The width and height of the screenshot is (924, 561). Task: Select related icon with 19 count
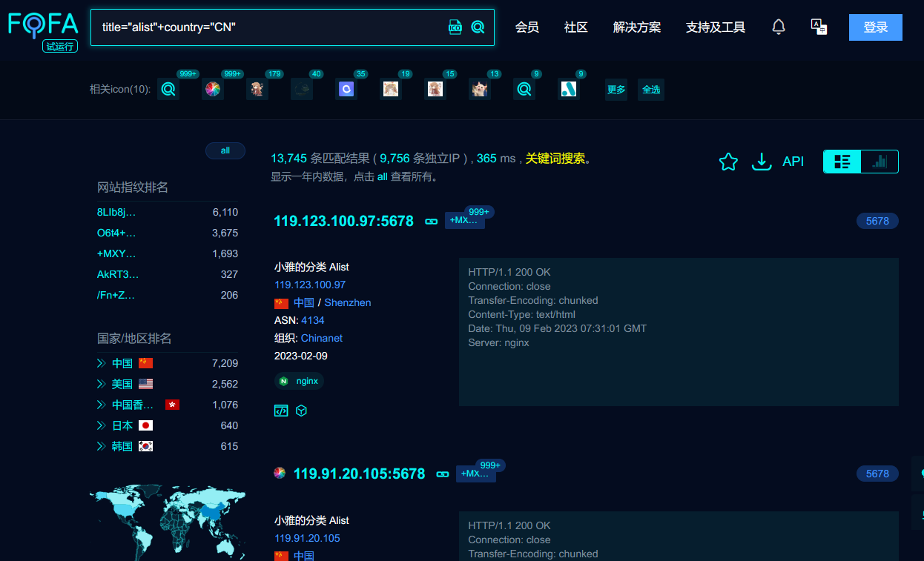tap(391, 89)
